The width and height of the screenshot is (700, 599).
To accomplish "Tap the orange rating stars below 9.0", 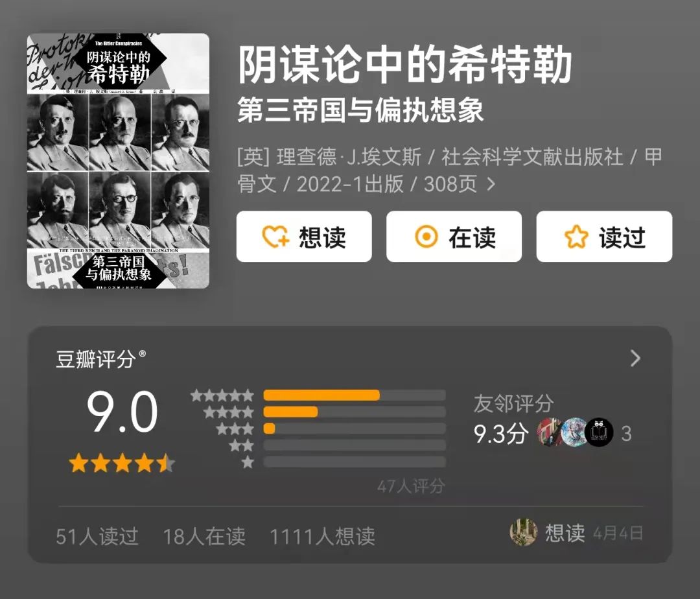I will pos(121,464).
